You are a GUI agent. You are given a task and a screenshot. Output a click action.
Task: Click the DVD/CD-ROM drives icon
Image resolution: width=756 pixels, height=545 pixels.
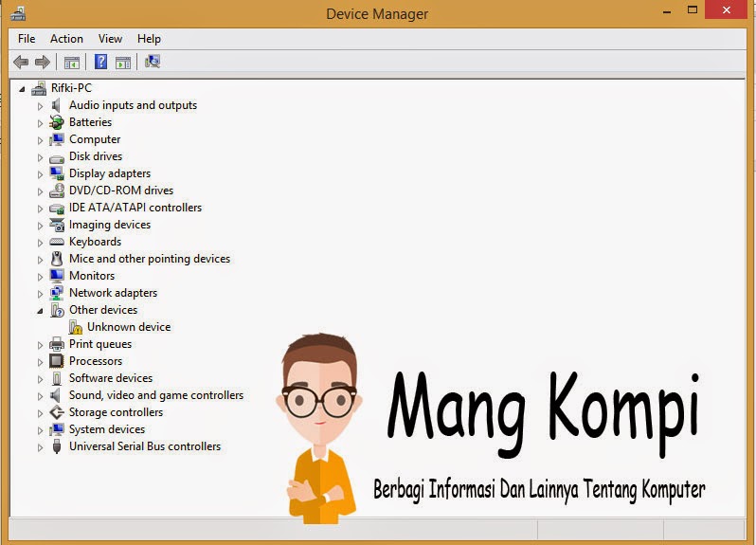[x=57, y=191]
